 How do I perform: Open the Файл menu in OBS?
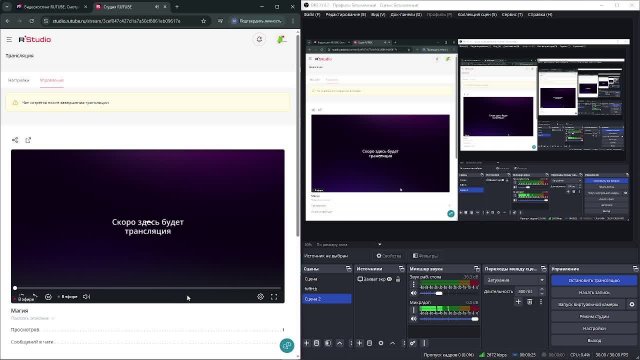(x=312, y=14)
